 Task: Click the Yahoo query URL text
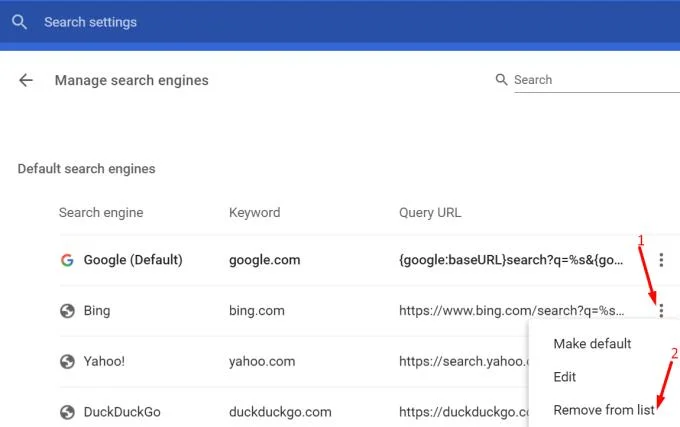click(x=464, y=361)
